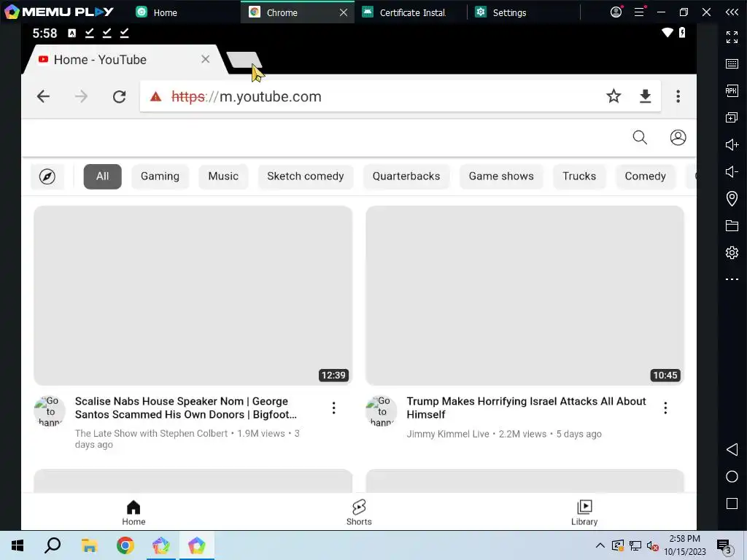The image size is (747, 560).
Task: Click the muted speaker tray icon
Action: tap(652, 546)
